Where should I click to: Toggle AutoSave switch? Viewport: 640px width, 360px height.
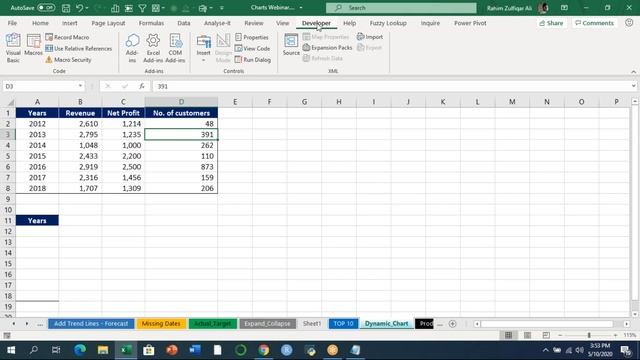coord(46,8)
